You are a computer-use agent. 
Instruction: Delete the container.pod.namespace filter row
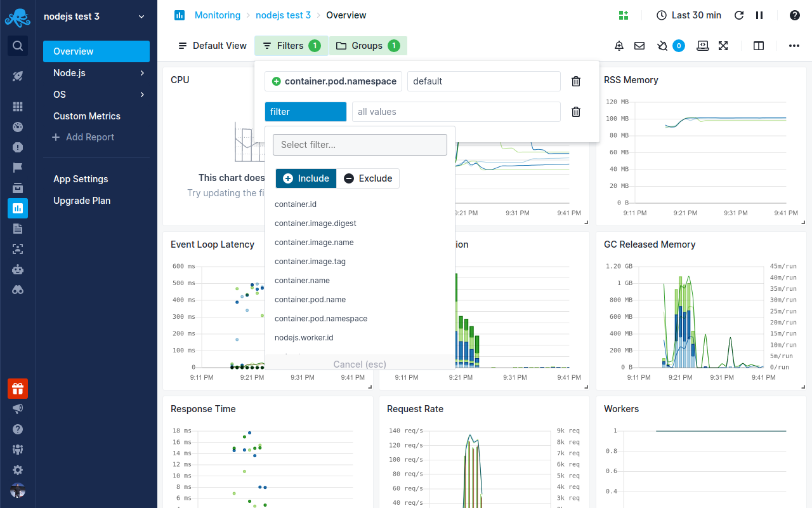576,81
